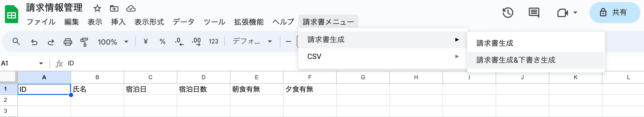644x117 pixels.
Task: Click the undo arrow icon
Action: (x=34, y=42)
